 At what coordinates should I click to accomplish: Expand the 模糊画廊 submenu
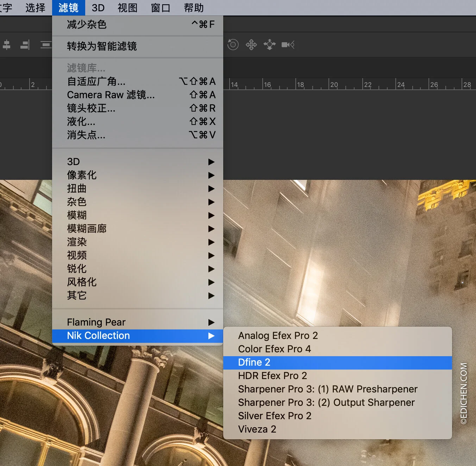click(138, 228)
